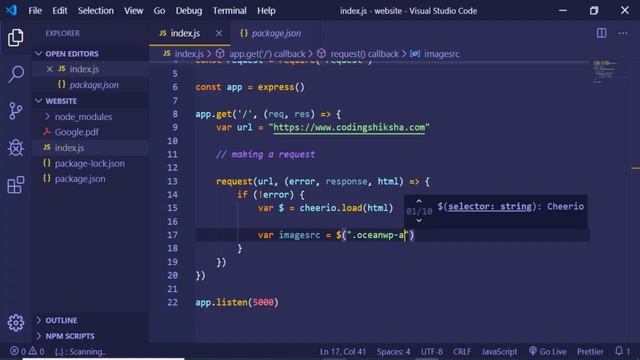The width and height of the screenshot is (640, 360).
Task: Open the Debug view in activity bar
Action: click(x=16, y=147)
